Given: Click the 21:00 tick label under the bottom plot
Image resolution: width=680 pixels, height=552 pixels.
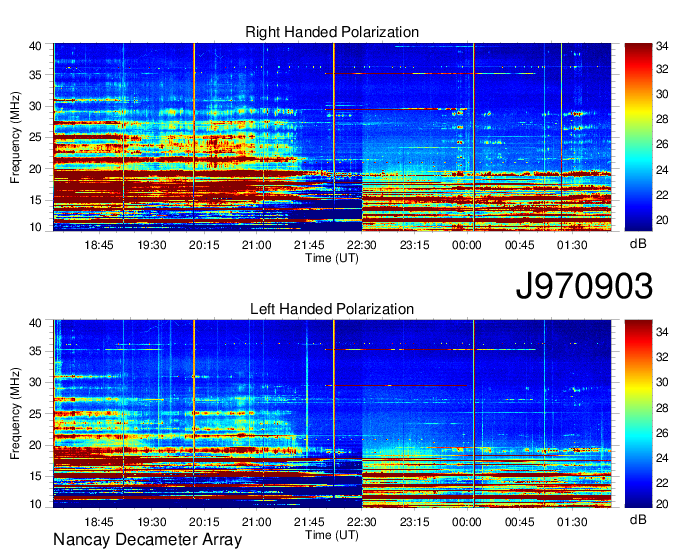Looking at the screenshot, I should [x=257, y=522].
